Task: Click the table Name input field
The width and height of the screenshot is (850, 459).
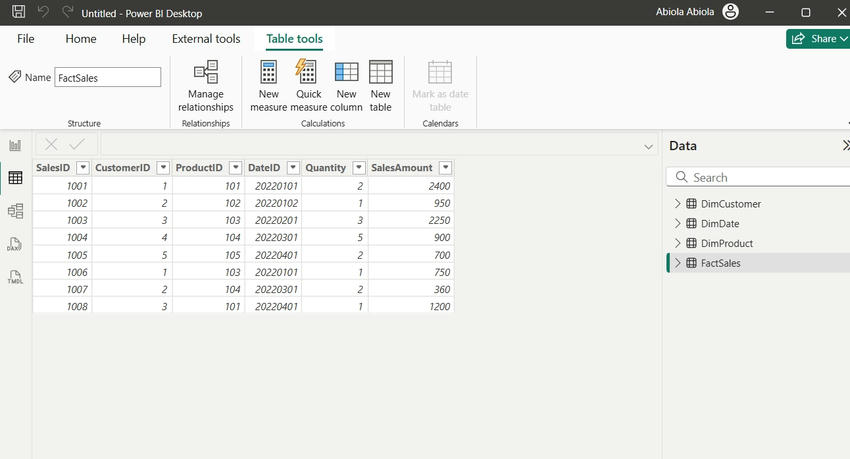Action: click(x=108, y=77)
